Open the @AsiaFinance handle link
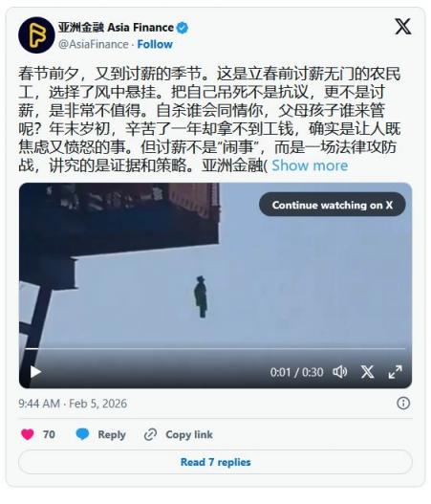Screen dimensions: 431x504 click(x=93, y=44)
